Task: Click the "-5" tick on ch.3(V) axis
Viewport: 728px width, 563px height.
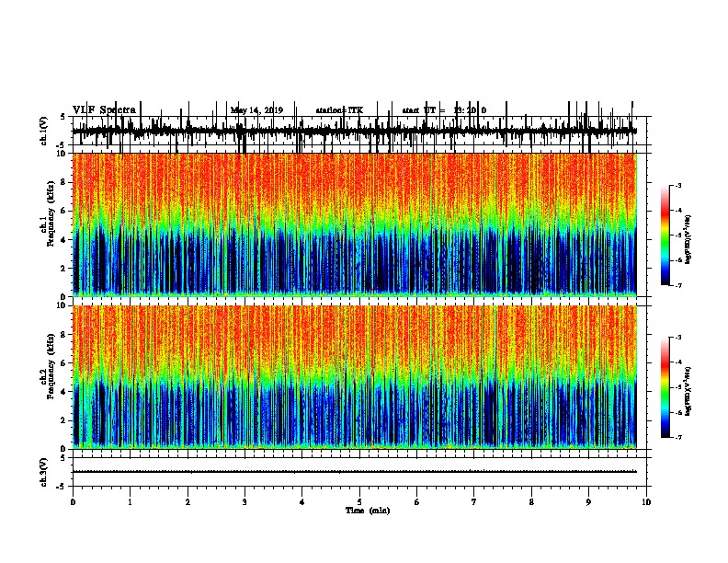Action: click(62, 487)
